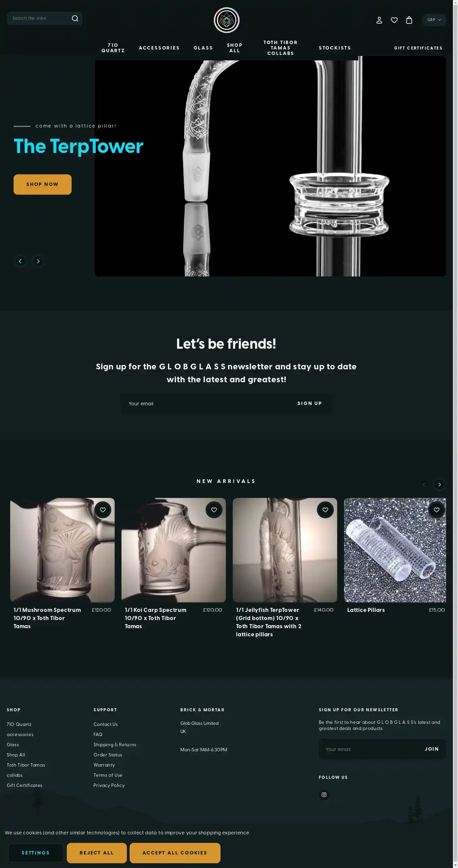The image size is (458, 868).
Task: Go to previous hero slide arrow
Action: [20, 261]
